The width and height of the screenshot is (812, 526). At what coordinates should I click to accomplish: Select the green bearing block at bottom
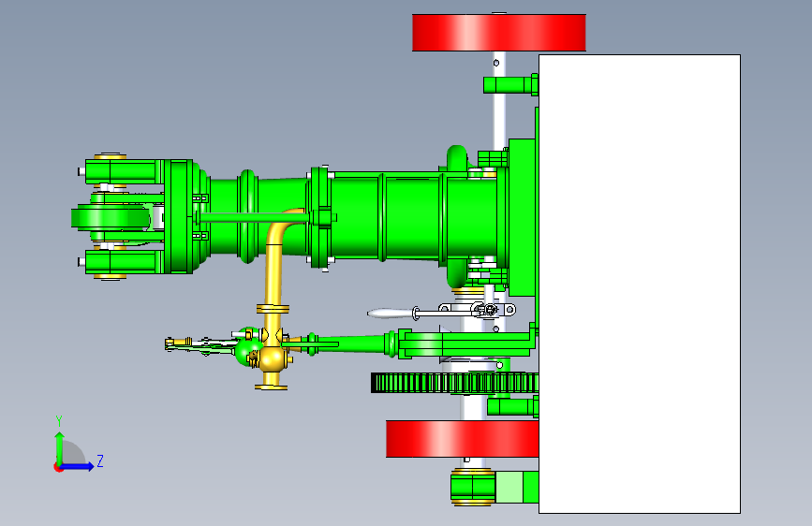pyautogui.click(x=473, y=488)
